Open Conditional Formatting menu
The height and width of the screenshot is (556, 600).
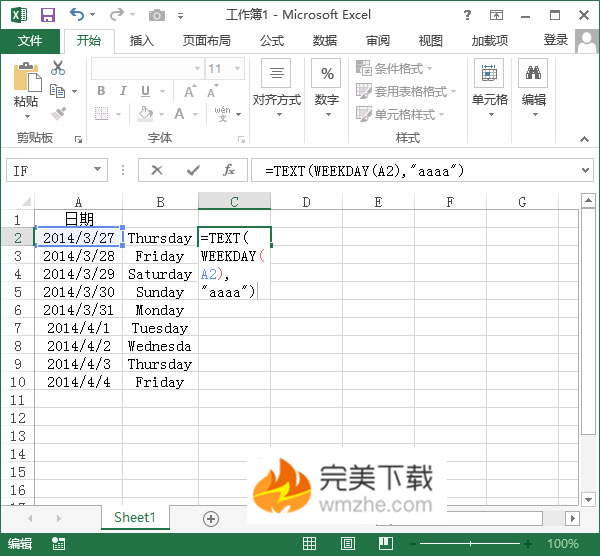394,68
